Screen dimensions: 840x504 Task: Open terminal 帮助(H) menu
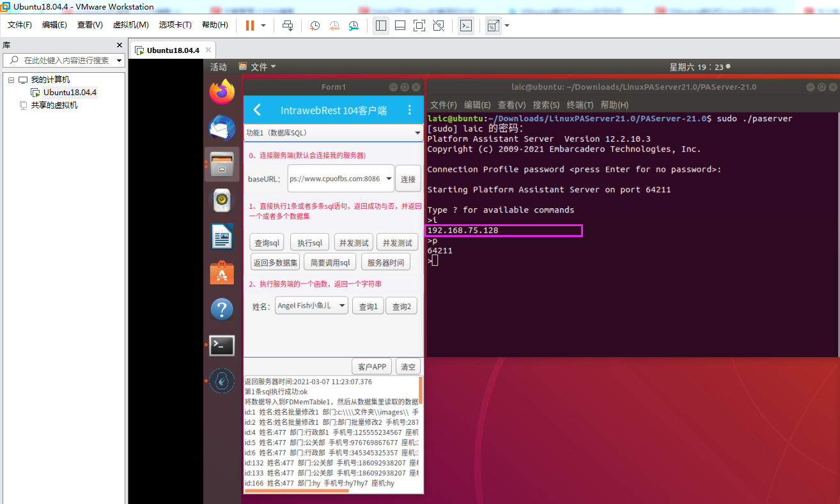point(614,105)
